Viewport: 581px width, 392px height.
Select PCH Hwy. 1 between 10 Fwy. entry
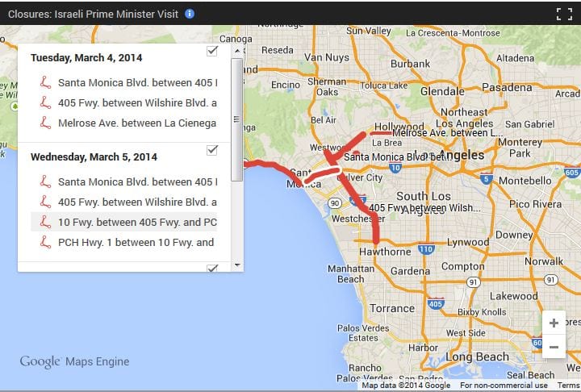coord(123,242)
